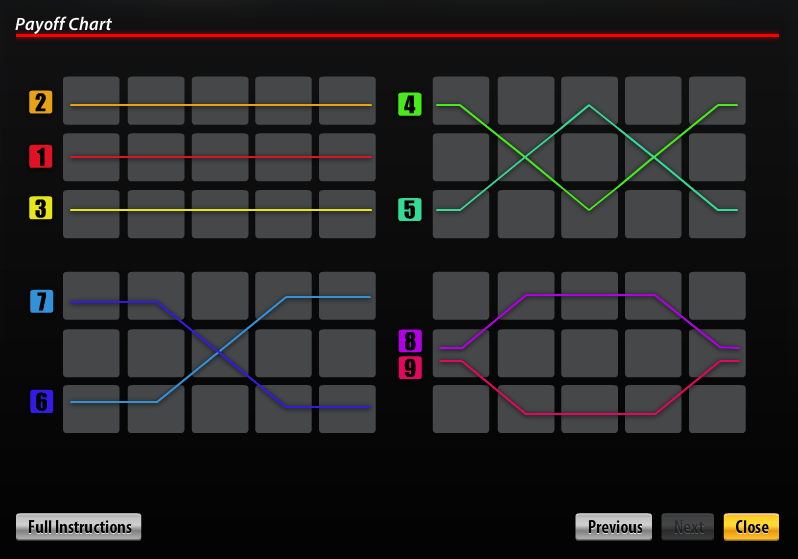798x559 pixels.
Task: Open the Full Instructions page
Action: (x=79, y=527)
